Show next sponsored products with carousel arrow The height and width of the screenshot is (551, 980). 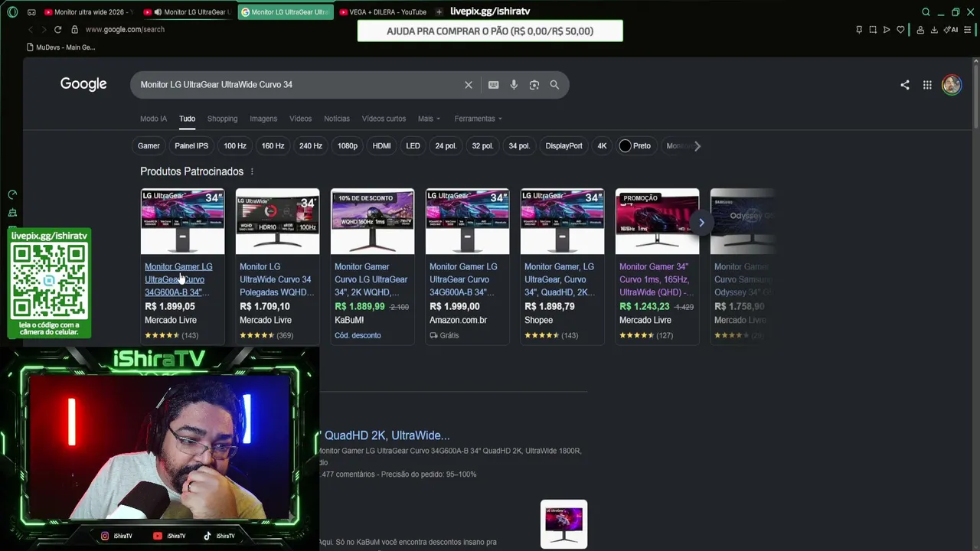point(701,223)
